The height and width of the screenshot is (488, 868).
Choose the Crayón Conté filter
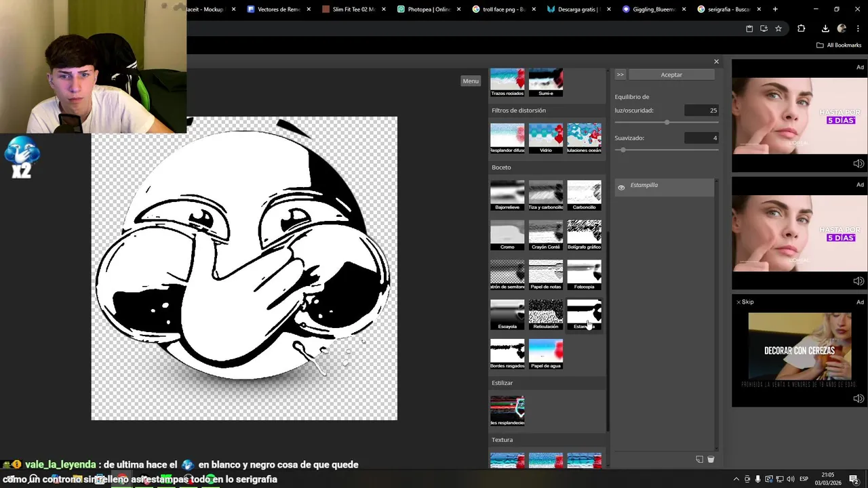click(x=546, y=235)
